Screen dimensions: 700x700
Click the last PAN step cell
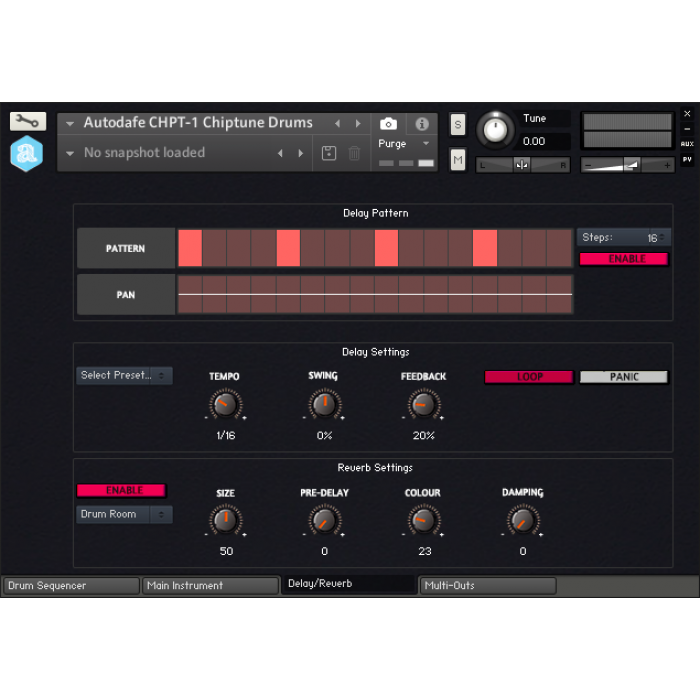pos(560,295)
